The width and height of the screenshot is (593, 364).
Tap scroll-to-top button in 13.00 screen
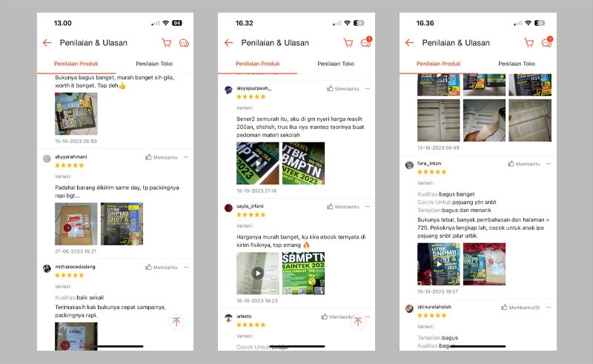coord(176,322)
